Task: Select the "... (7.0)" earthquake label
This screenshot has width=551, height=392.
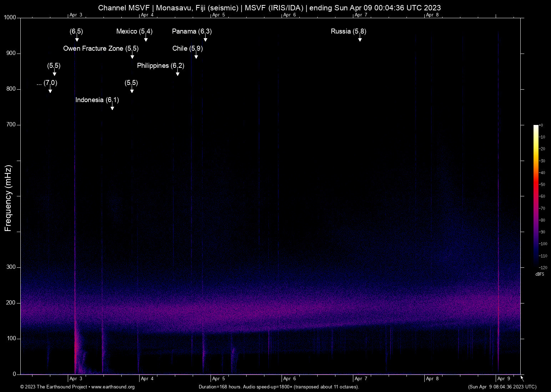Action: [x=47, y=83]
